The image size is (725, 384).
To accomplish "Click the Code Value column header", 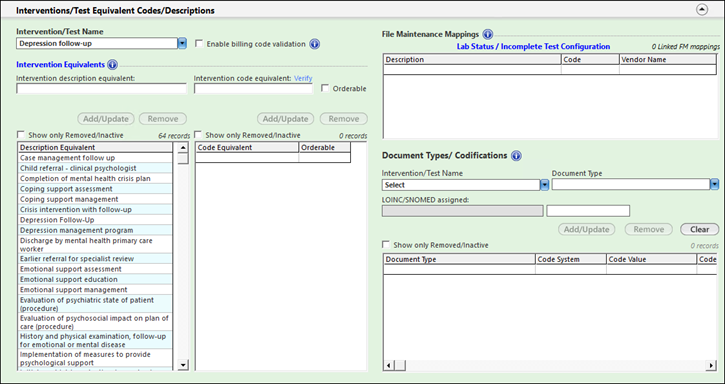I will pos(651,260).
